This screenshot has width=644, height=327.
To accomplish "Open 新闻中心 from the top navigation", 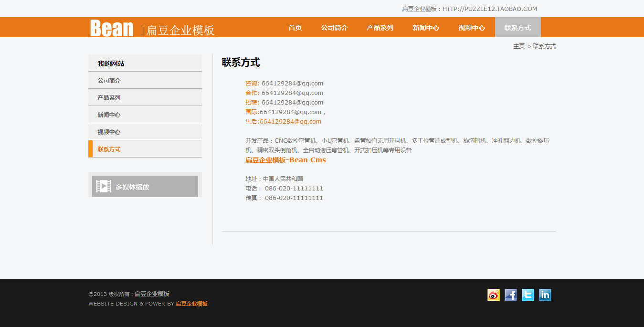I will (x=426, y=28).
